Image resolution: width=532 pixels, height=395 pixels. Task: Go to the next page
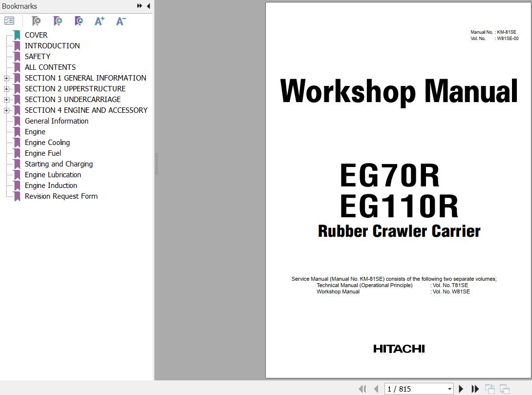click(461, 389)
